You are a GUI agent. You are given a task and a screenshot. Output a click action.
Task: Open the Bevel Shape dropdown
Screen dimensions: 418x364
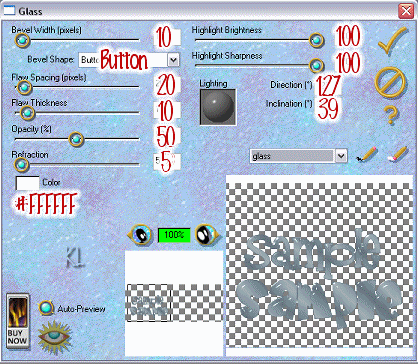(173, 60)
